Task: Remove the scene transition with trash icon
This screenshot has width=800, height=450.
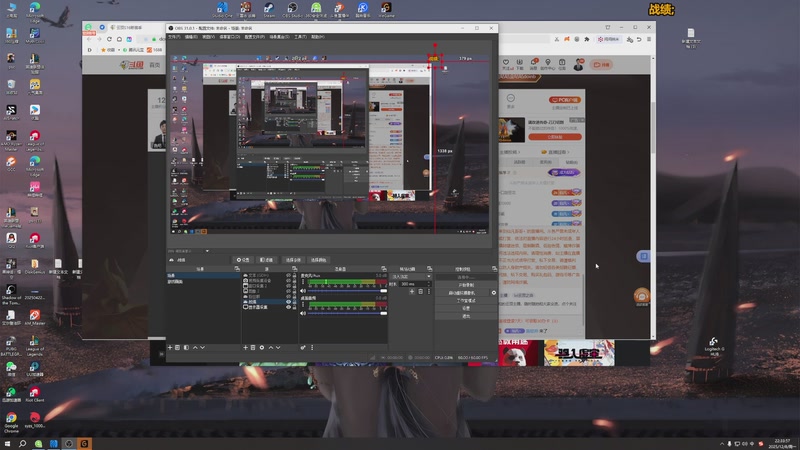Action: point(420,291)
